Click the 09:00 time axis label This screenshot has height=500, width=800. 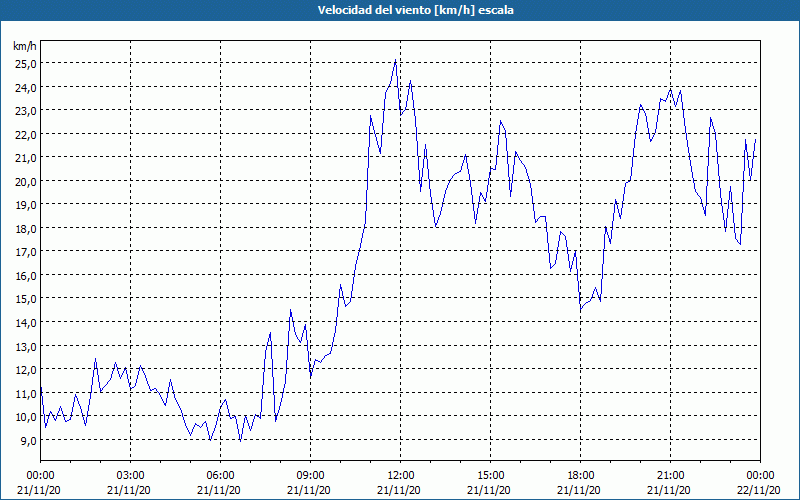[311, 476]
